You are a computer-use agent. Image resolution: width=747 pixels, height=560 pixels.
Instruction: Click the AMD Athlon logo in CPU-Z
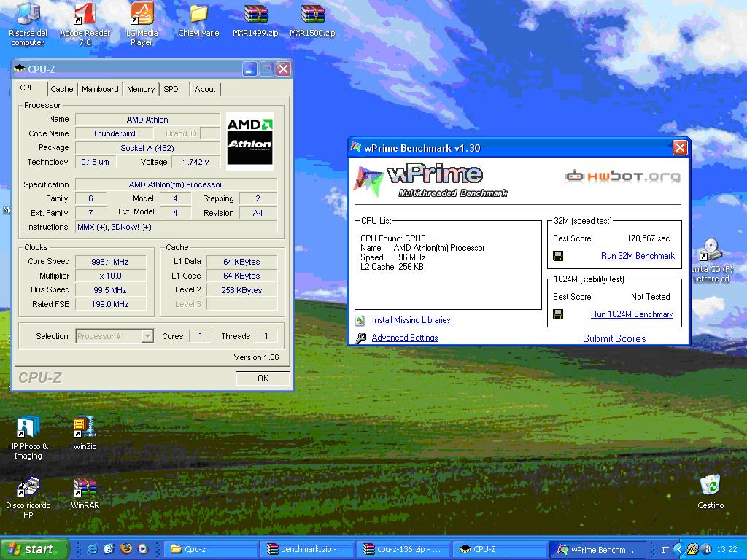[249, 141]
